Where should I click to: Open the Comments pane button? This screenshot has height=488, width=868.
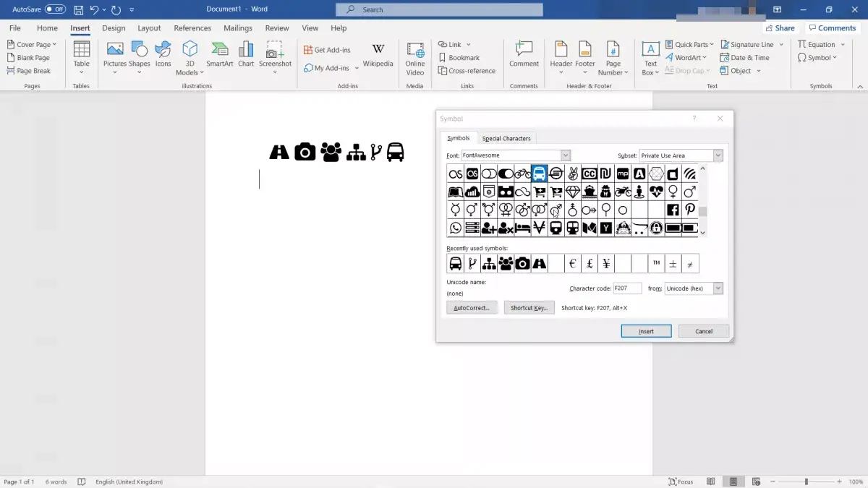click(x=832, y=28)
